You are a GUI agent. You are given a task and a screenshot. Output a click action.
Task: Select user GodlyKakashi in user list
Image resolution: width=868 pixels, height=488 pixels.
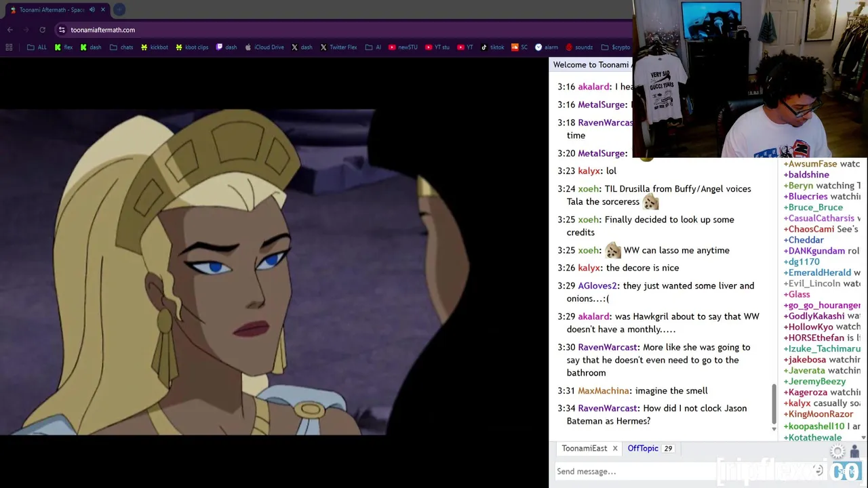click(x=814, y=316)
